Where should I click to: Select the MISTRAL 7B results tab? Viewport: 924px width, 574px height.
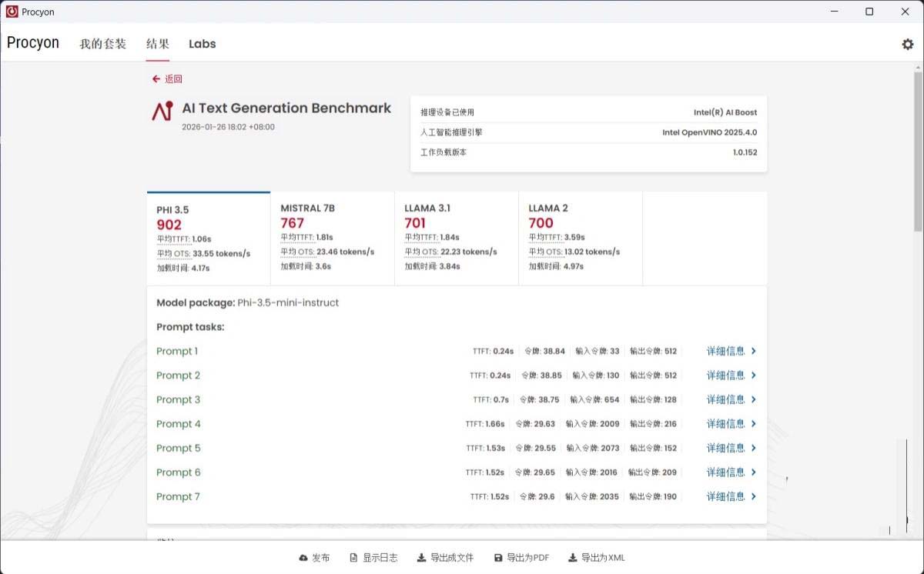point(332,239)
